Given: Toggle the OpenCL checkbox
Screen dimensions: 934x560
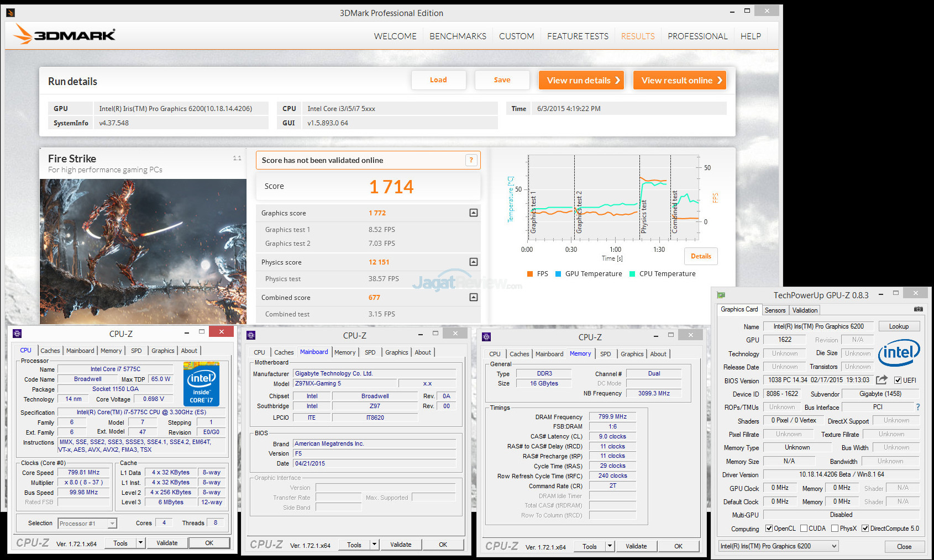Looking at the screenshot, I should coord(769,529).
